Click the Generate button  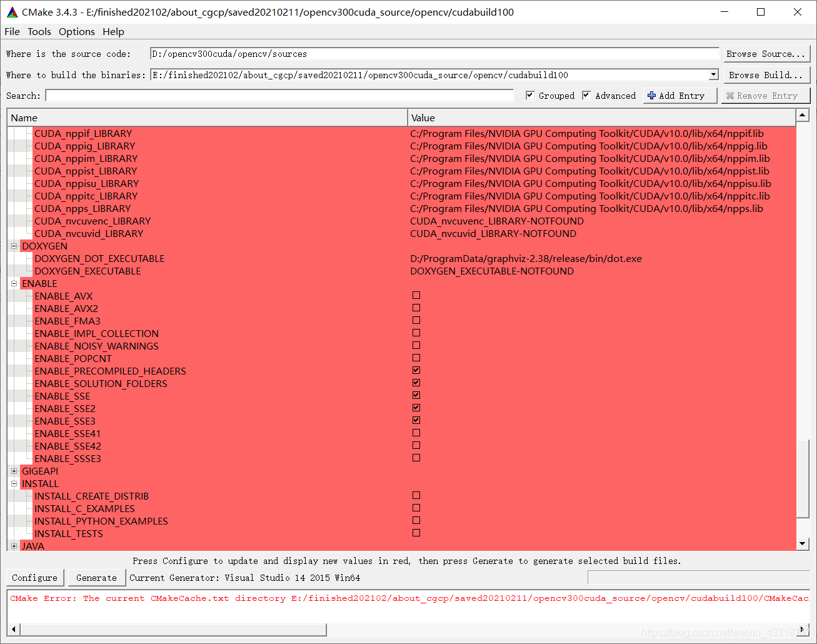tap(96, 578)
